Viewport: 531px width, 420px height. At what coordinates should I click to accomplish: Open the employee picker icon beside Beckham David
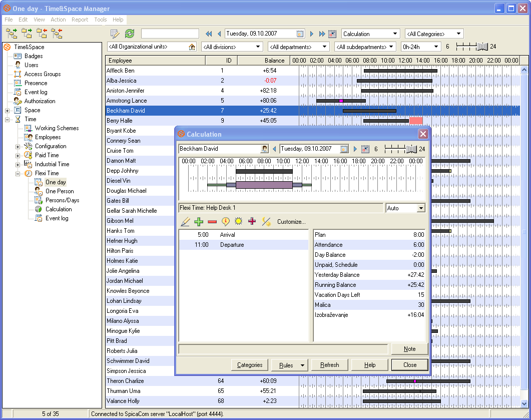(264, 149)
